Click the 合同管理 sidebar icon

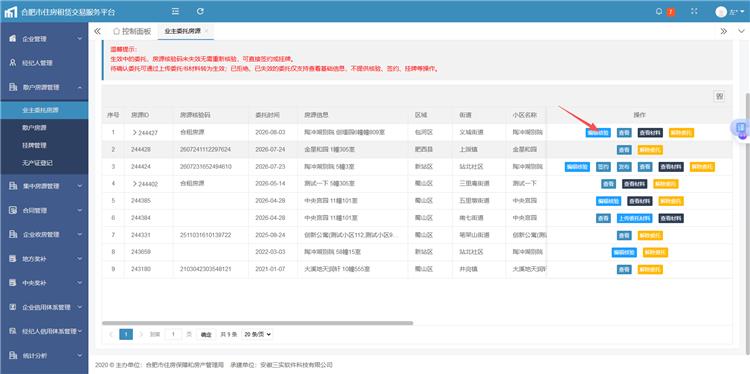[13, 210]
